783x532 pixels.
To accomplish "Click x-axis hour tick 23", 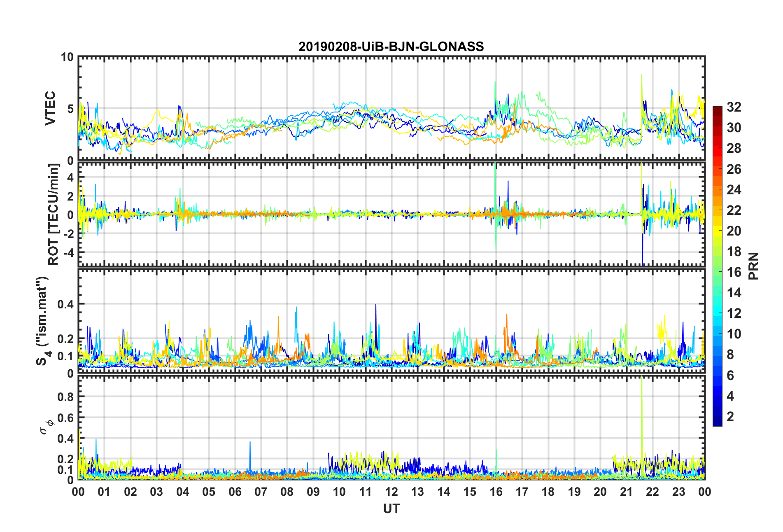I will pyautogui.click(x=679, y=492).
